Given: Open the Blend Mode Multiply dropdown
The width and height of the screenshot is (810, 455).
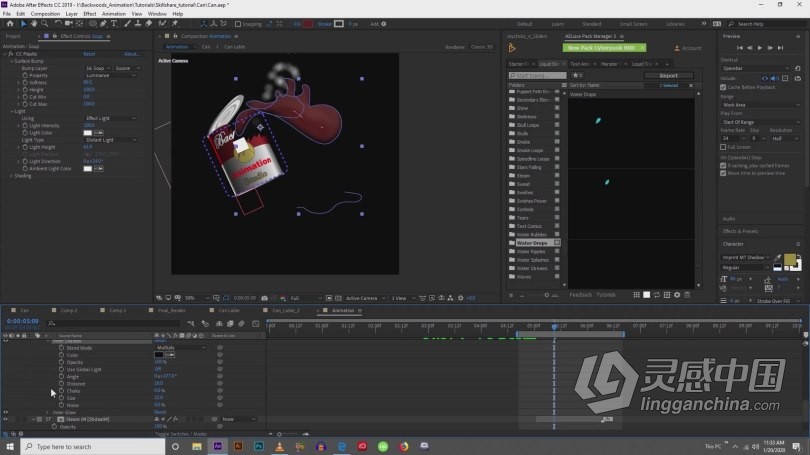Looking at the screenshot, I should 180,348.
